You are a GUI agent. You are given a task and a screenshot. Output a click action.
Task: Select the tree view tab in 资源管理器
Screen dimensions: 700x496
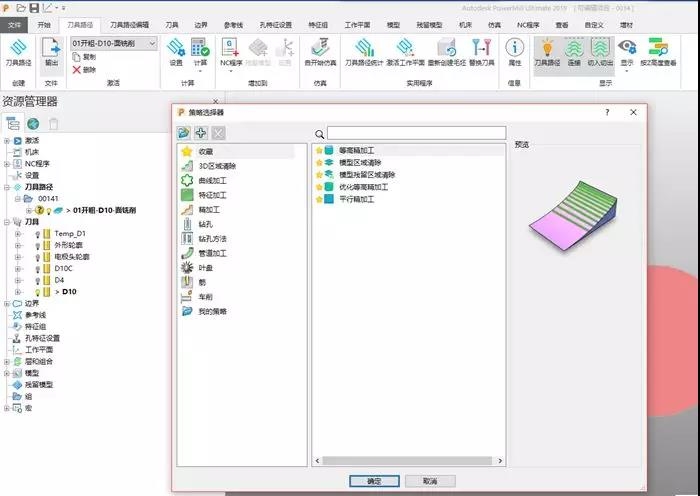[12, 124]
